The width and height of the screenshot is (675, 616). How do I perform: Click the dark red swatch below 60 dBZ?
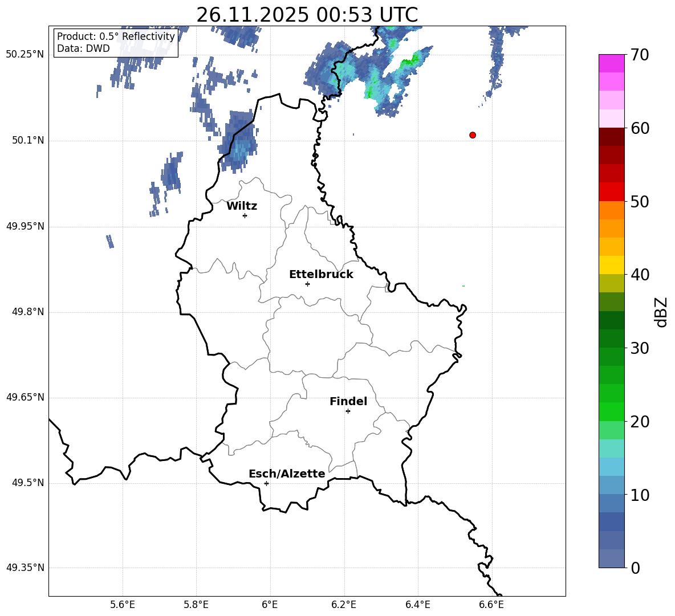(x=612, y=137)
